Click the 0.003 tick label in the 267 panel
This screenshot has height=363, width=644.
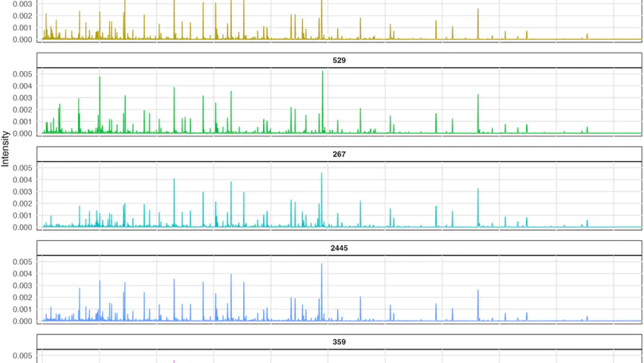click(22, 192)
